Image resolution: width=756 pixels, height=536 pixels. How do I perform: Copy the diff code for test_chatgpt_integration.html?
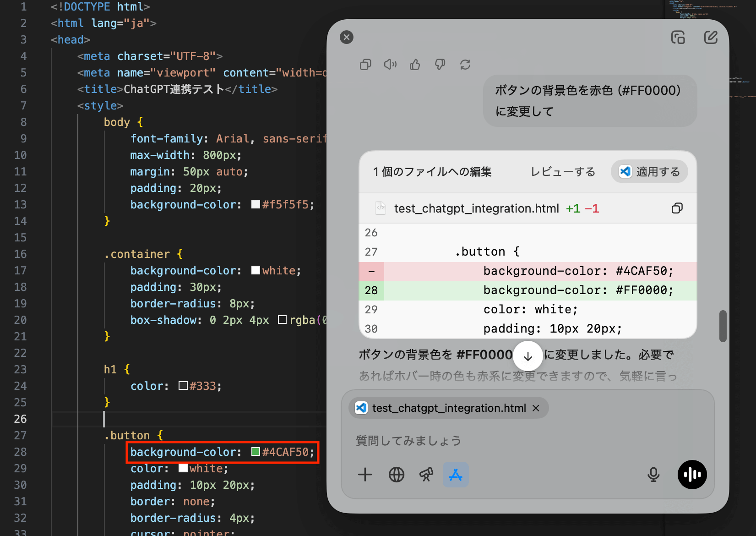pos(677,208)
